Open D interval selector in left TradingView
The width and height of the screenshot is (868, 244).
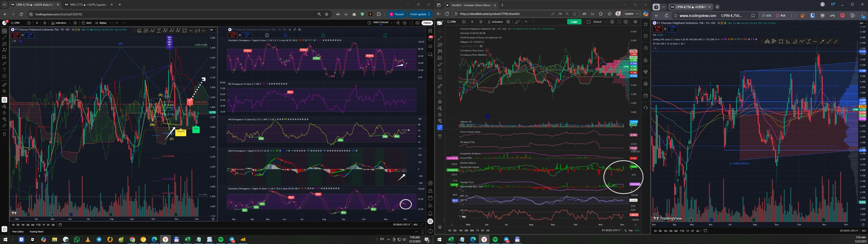(37, 23)
